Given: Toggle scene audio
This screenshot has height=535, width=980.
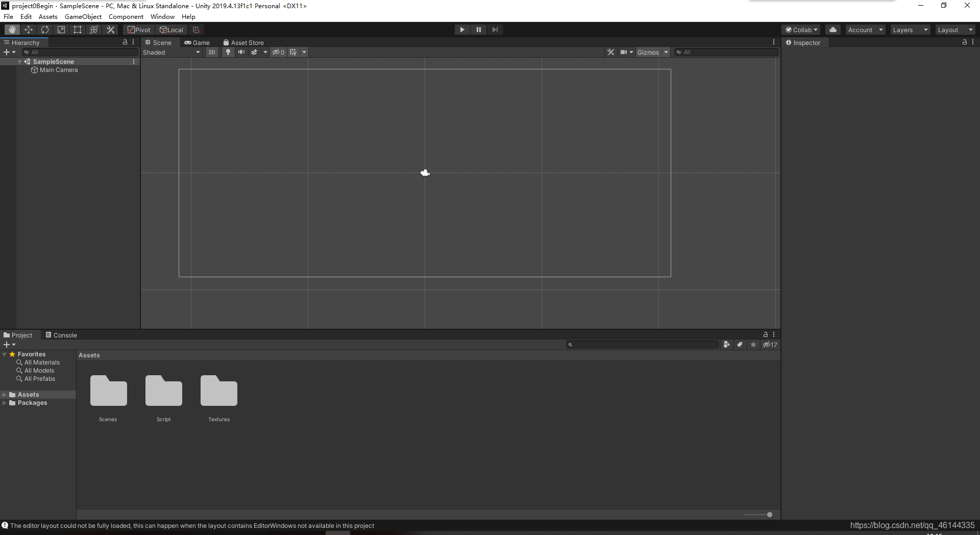Looking at the screenshot, I should 241,52.
